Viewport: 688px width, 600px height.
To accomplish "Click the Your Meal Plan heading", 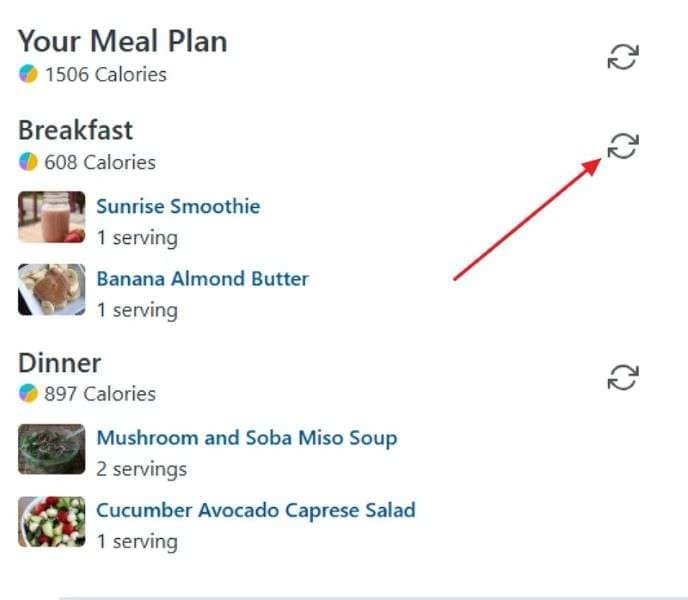I will point(122,41).
